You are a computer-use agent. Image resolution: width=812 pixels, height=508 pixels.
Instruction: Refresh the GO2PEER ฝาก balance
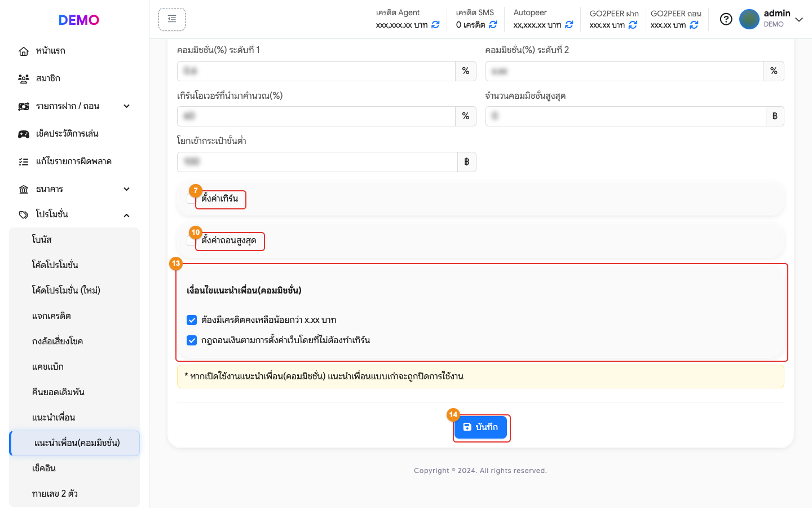(x=633, y=25)
